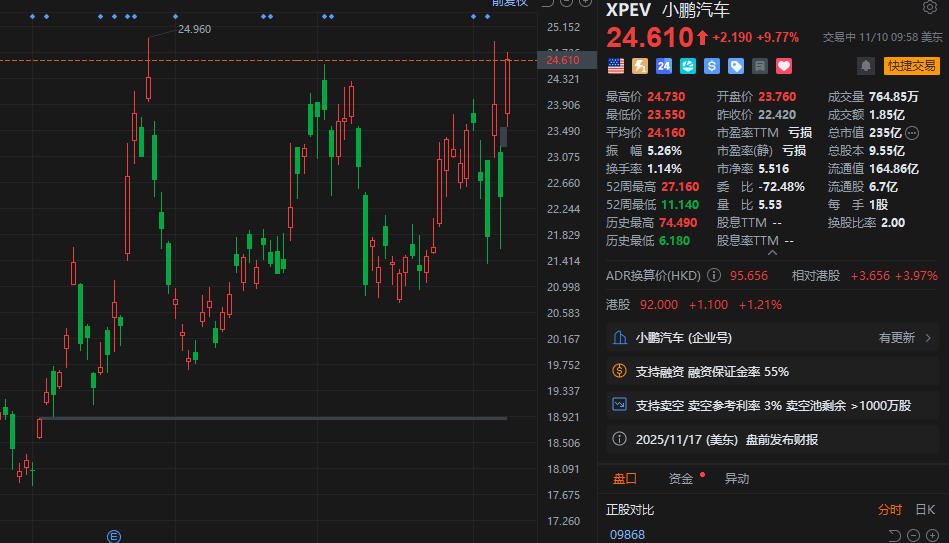Click the US flag market icon
The height and width of the screenshot is (543, 949).
615,66
